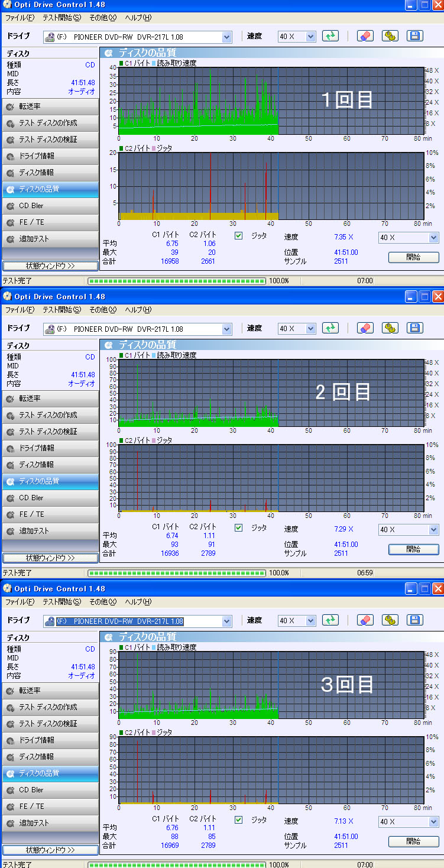Click the refresh drive icon in the 3回目 window
444x868 pixels.
[330, 620]
